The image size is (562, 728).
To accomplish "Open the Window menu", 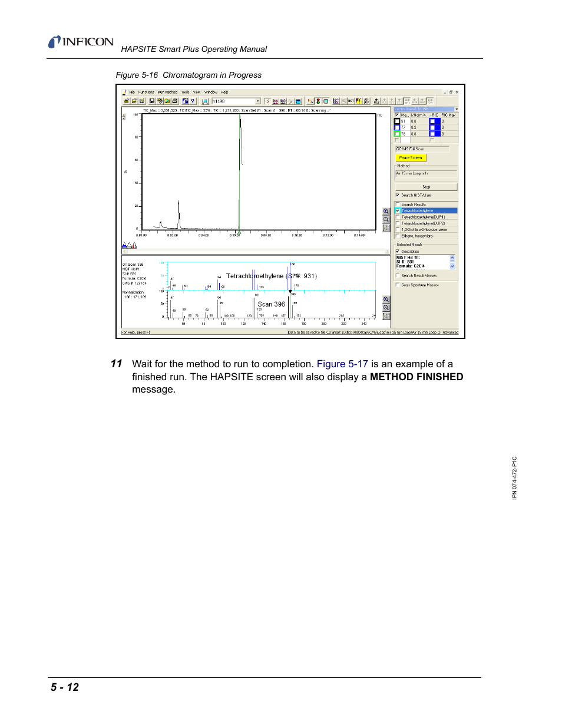I will click(211, 92).
